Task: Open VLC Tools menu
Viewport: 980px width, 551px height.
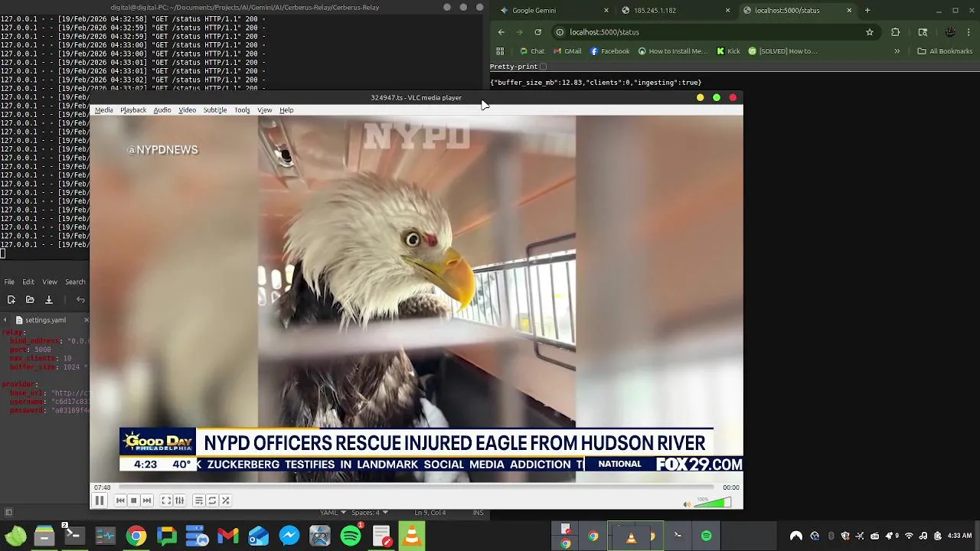Action: click(242, 110)
